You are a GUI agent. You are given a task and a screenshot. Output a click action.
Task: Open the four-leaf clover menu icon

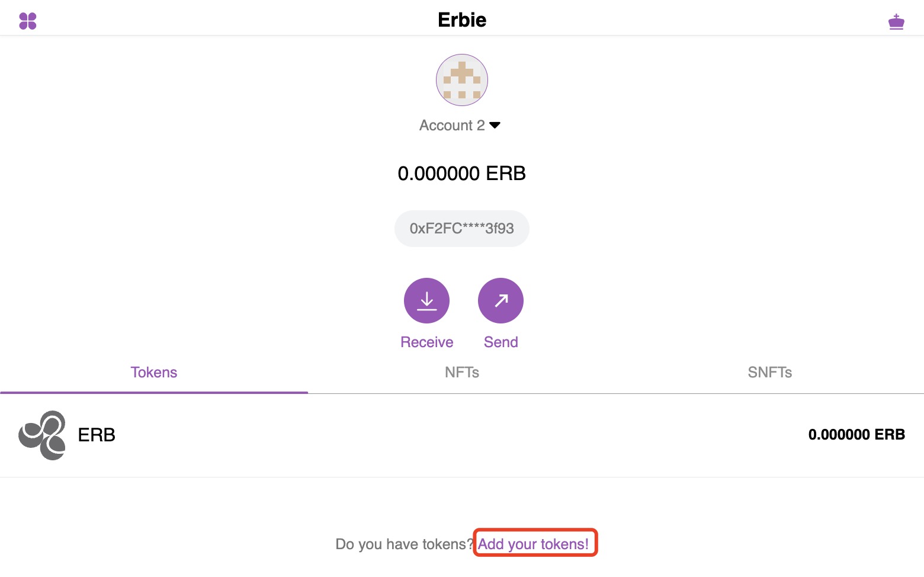pyautogui.click(x=28, y=21)
